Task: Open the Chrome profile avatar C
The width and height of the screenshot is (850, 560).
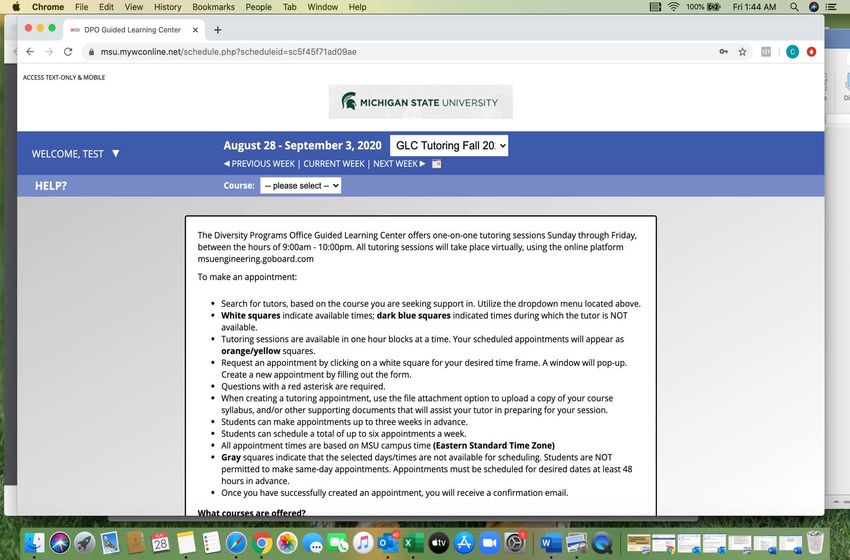Action: (x=792, y=52)
